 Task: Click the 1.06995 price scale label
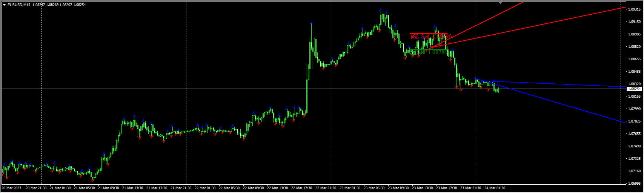635,184
